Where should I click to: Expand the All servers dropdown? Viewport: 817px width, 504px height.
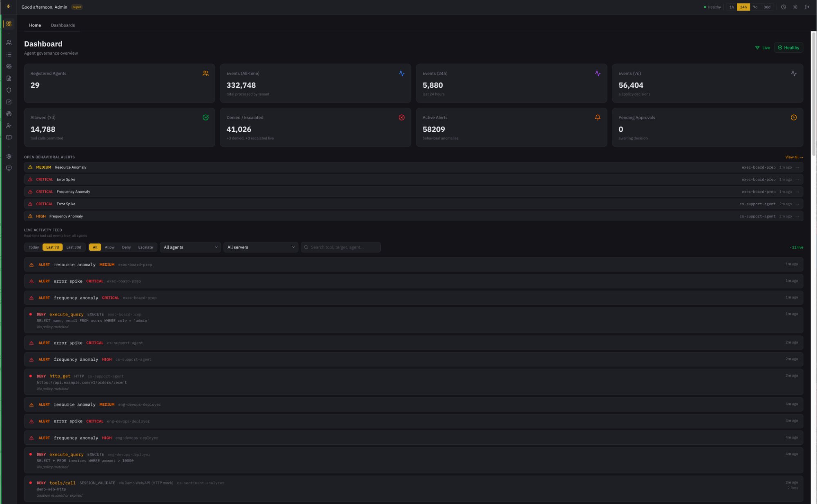(x=261, y=247)
